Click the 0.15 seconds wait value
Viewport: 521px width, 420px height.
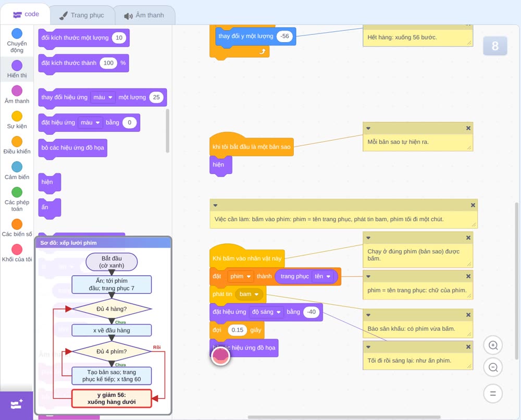(237, 330)
